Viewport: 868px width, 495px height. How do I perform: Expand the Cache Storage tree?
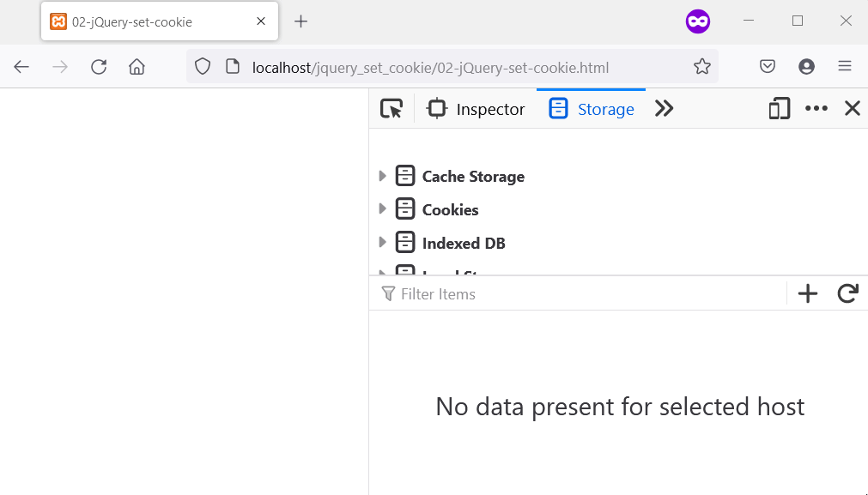click(x=383, y=176)
